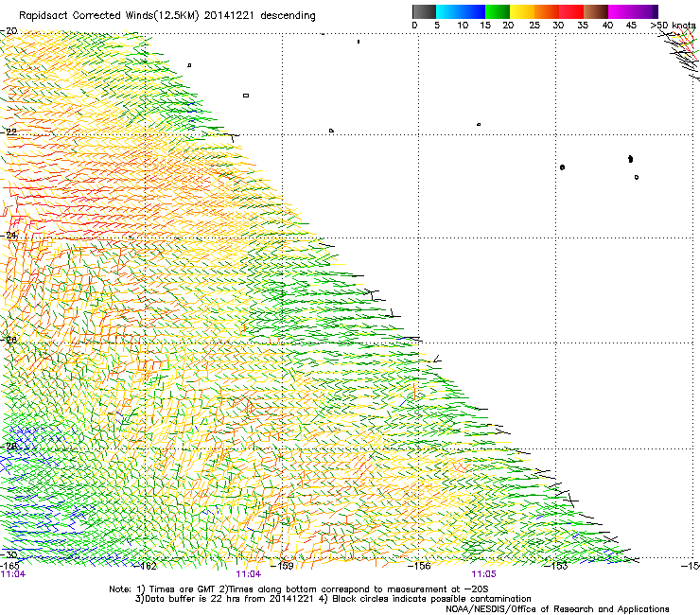The image size is (700, 615).
Task: Click the yellow 20-25 knots legend band
Action: 522,11
